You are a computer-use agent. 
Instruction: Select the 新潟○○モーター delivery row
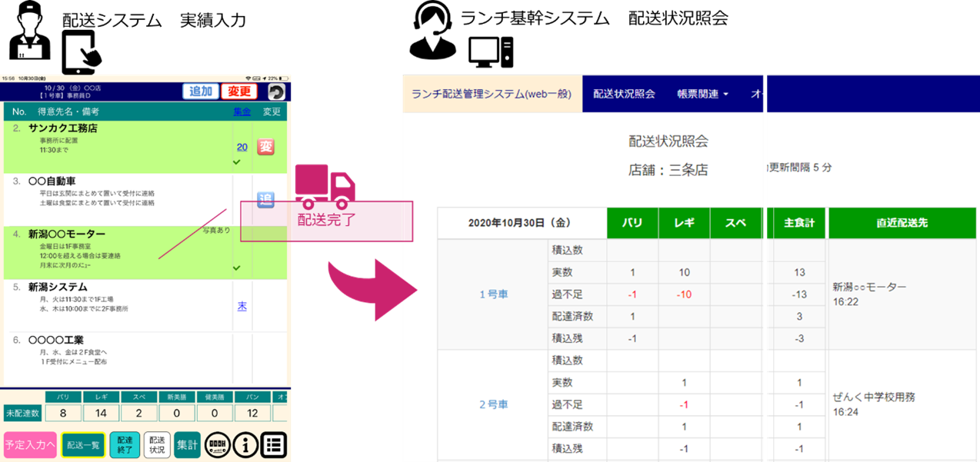tap(145, 252)
